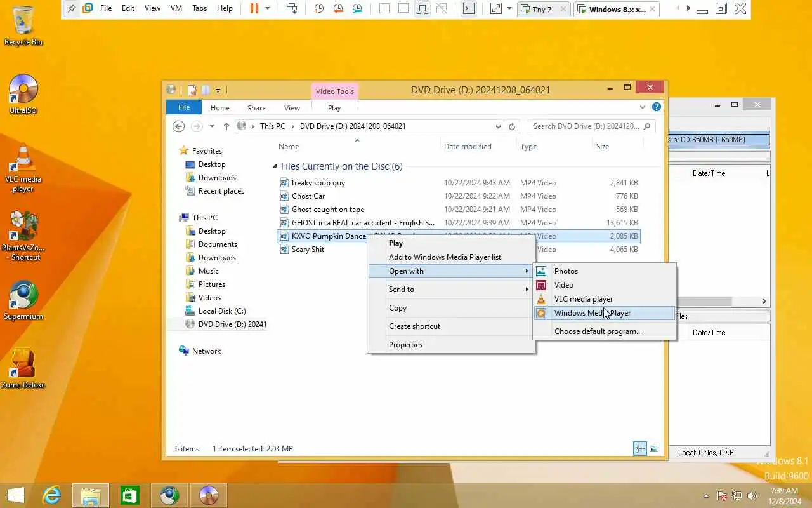
Task: Open VMware power options dropdown arrow
Action: [x=268, y=8]
